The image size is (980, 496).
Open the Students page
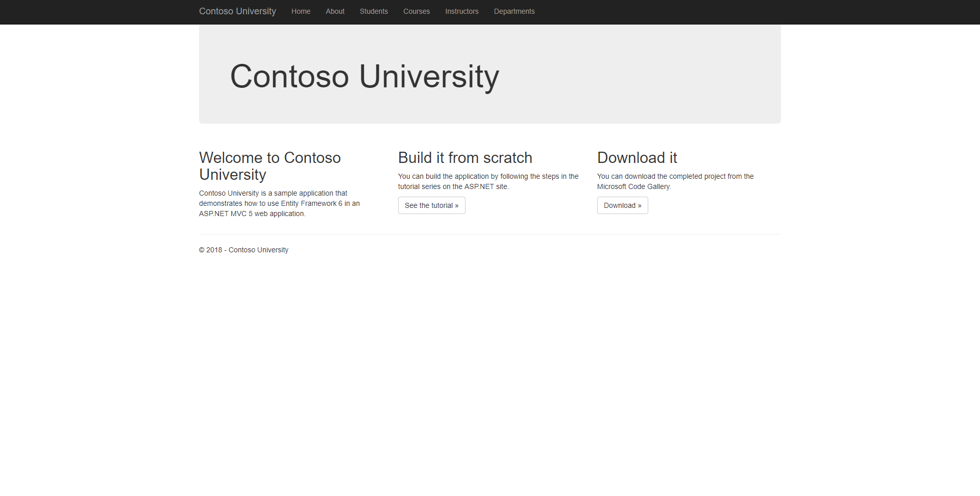tap(374, 11)
